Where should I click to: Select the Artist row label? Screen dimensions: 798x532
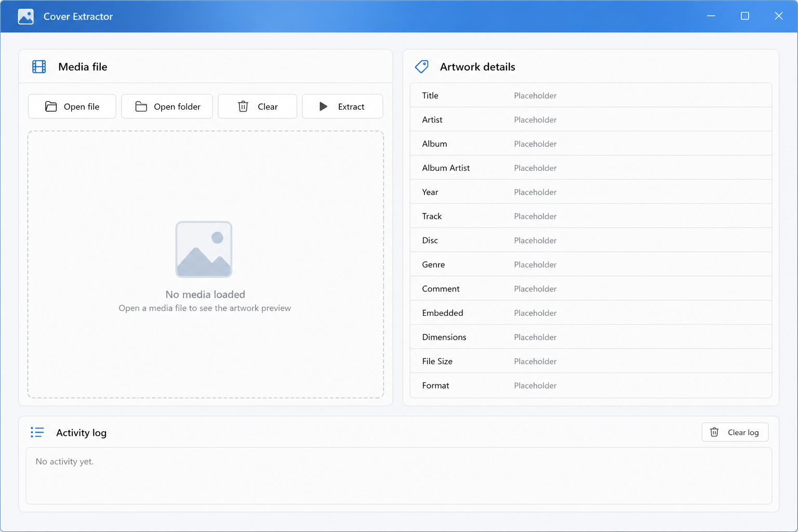[432, 119]
